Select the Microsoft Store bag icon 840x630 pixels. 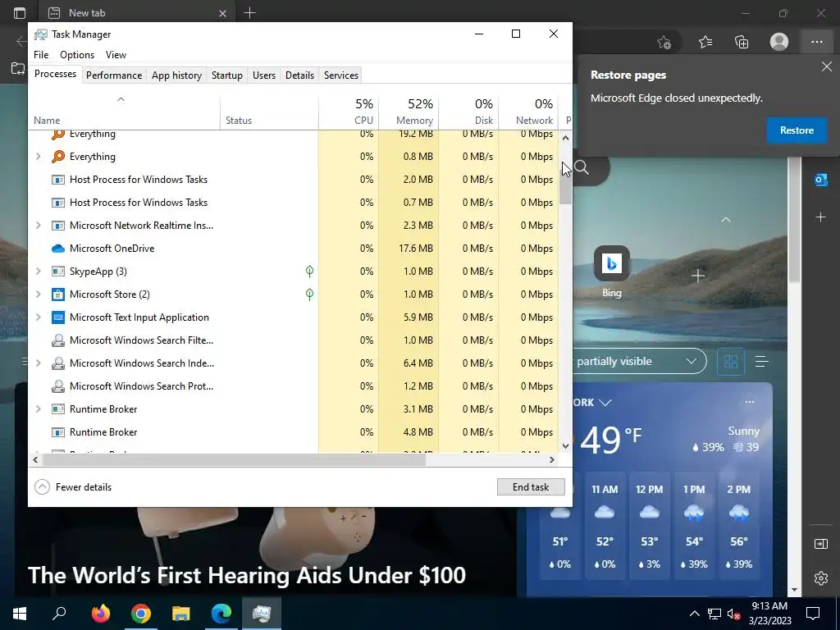coord(58,294)
